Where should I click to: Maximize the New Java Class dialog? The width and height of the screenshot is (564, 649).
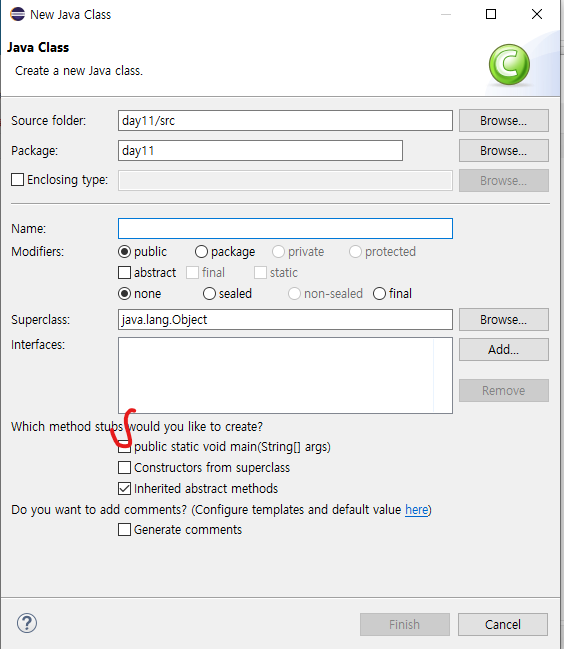pos(491,14)
